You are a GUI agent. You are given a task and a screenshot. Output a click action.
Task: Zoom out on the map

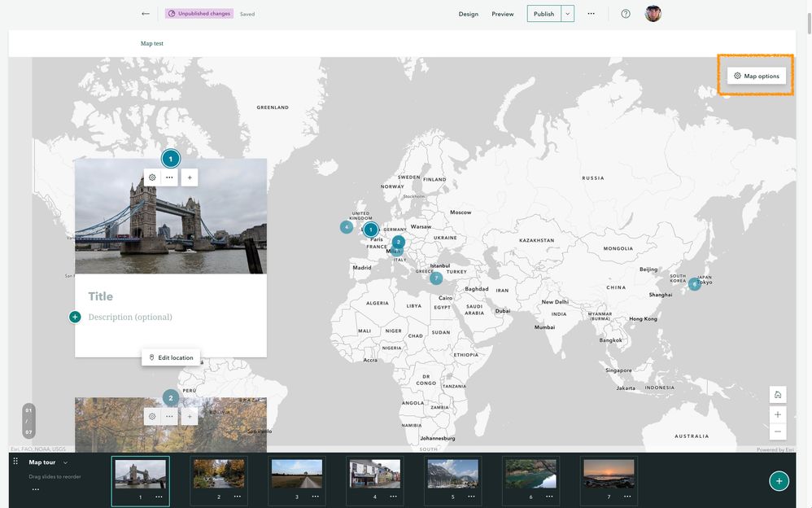[778, 431]
